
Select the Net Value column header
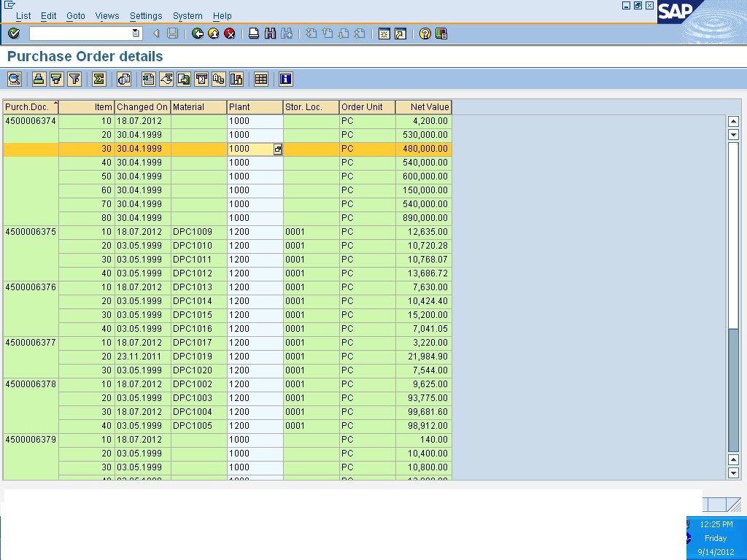click(x=424, y=107)
